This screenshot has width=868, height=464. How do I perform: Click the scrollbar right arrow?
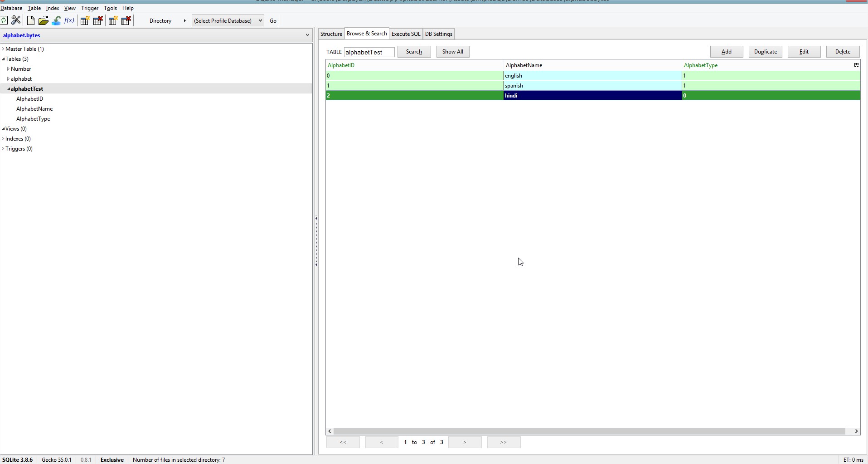pyautogui.click(x=856, y=431)
